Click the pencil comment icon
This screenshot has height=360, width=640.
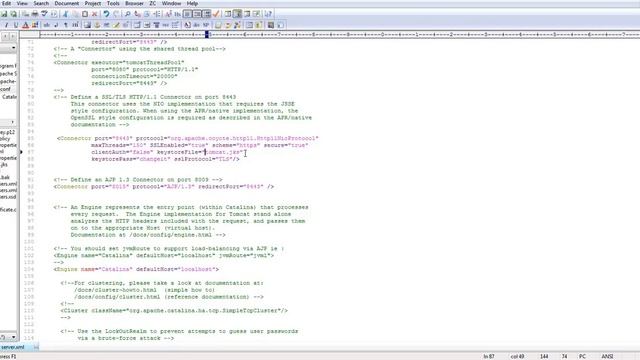click(116, 25)
